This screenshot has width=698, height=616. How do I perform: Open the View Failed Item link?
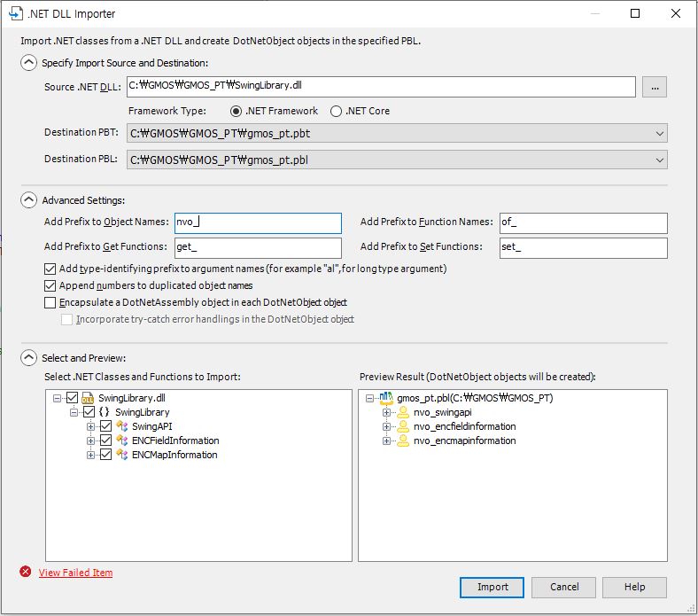coord(75,573)
